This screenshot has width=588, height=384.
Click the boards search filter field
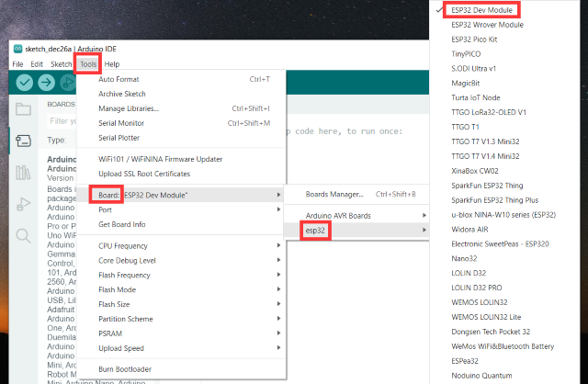coord(62,121)
